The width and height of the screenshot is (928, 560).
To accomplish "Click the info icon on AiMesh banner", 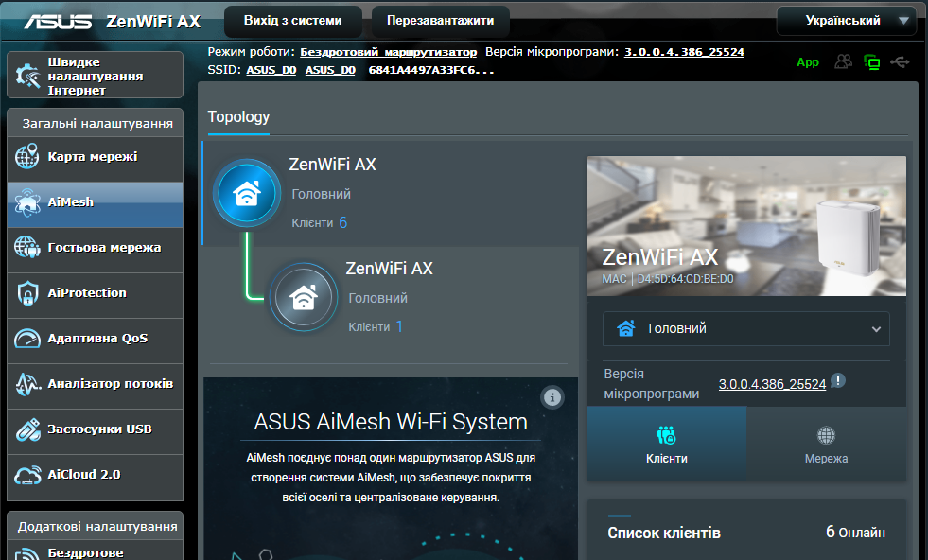I will [x=552, y=397].
